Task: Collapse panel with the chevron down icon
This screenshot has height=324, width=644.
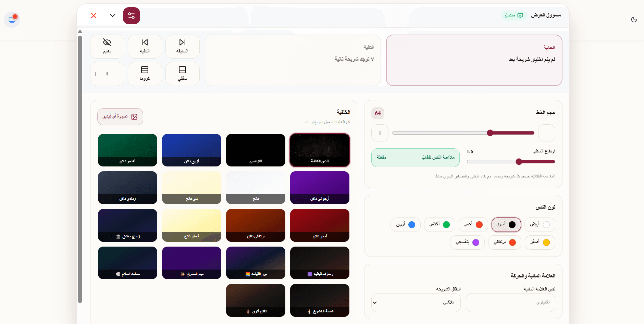Action: 112,16
